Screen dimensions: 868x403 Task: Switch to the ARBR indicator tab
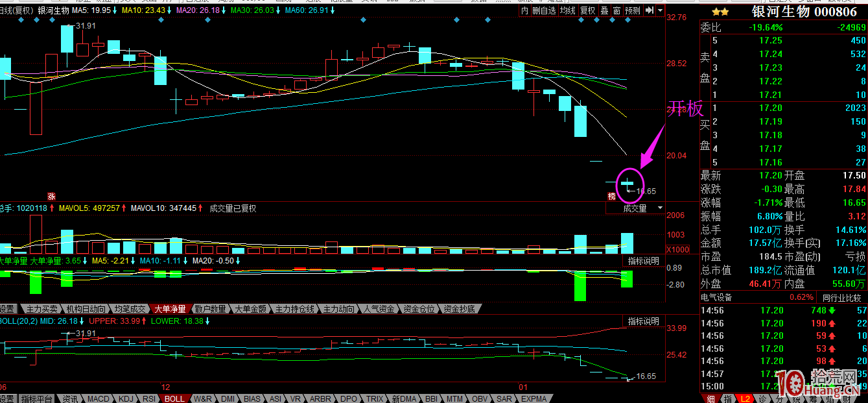[320, 398]
